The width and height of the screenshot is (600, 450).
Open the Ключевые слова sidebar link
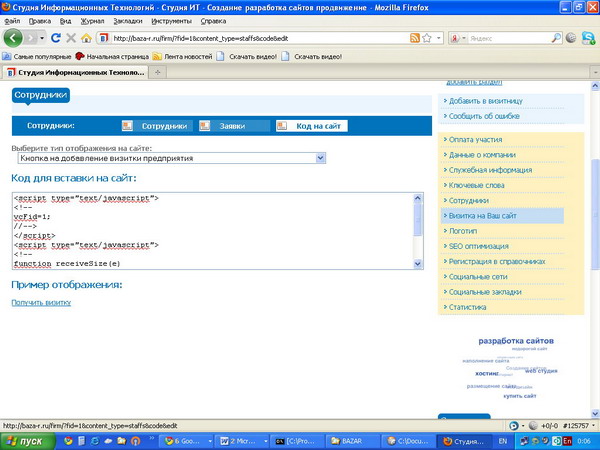tap(476, 185)
